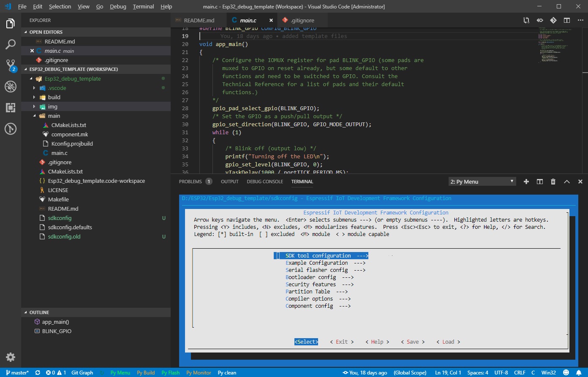Viewport: 588px width, 377px height.
Task: Change file encoding via UTF-8
Action: (501, 373)
